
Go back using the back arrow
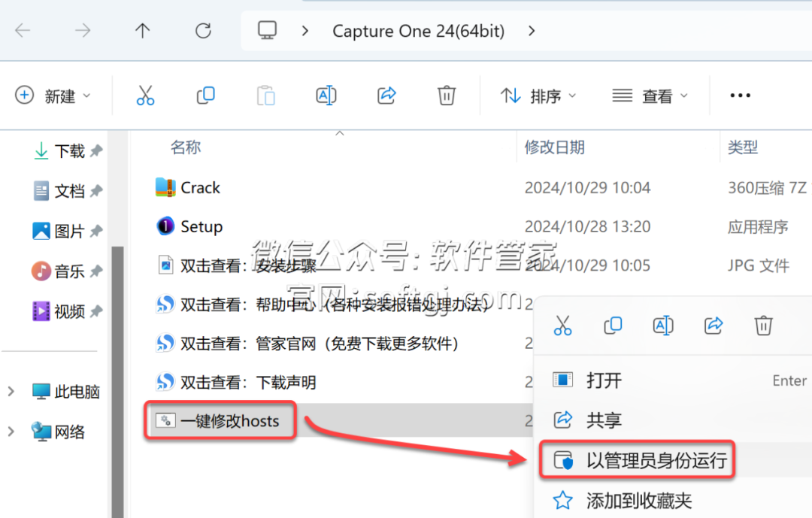(23, 31)
